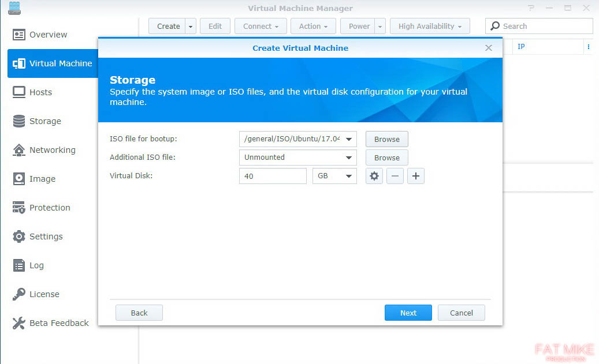Click the Search input field
Viewport: 599px width, 364px height.
[539, 27]
